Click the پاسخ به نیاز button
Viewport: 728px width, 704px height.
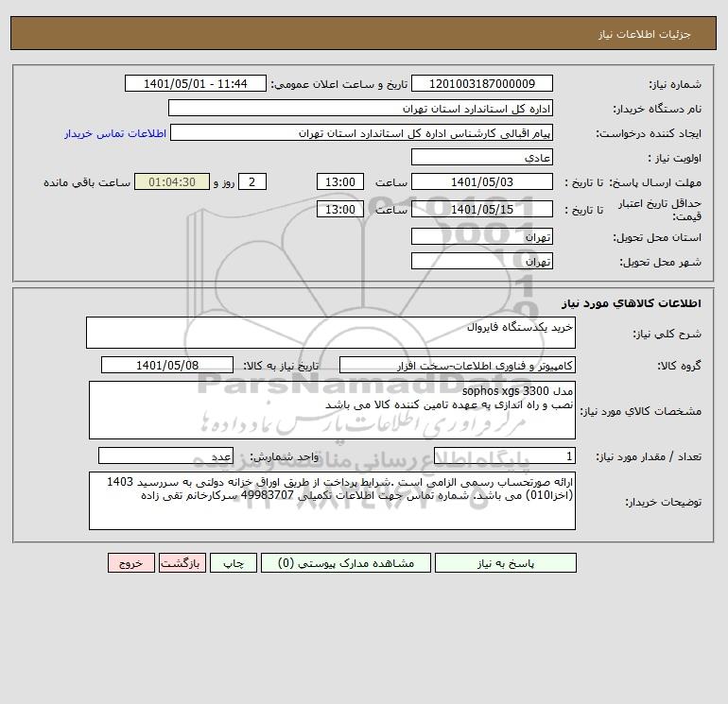[506, 562]
